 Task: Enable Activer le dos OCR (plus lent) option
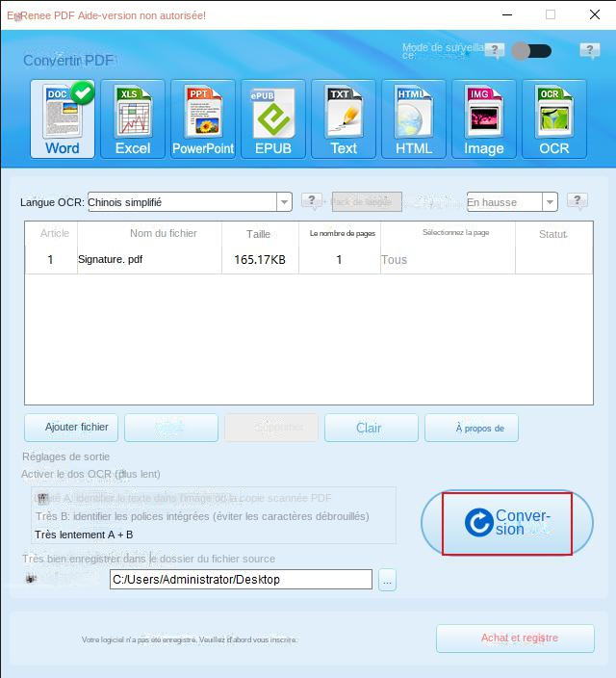90,475
